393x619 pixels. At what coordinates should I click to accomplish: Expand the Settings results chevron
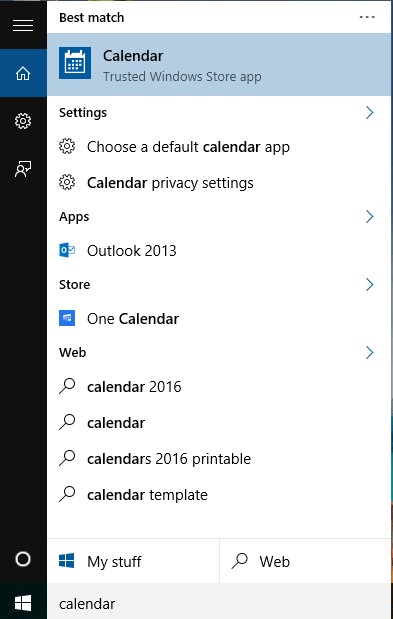[369, 113]
